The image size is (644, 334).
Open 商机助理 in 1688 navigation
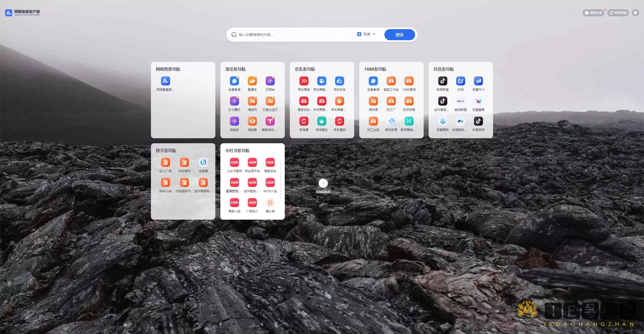tap(391, 121)
